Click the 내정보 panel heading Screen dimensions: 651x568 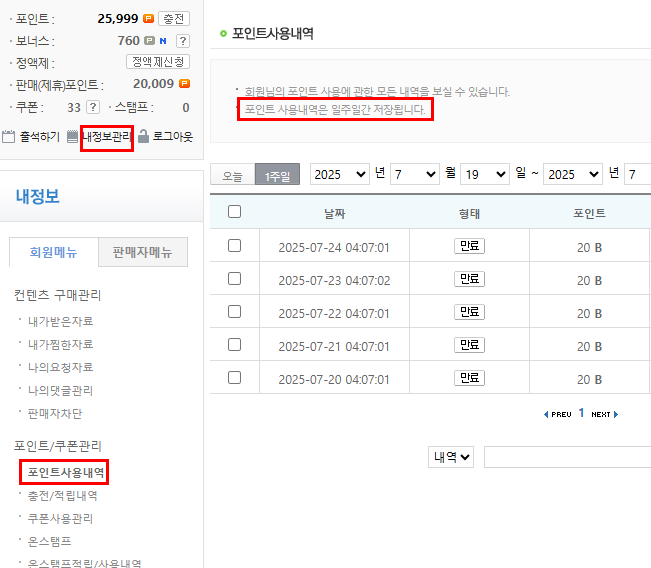[37, 196]
